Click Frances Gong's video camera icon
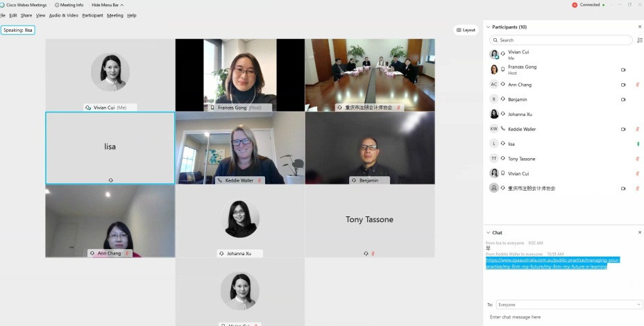This screenshot has width=644, height=326. [x=623, y=70]
